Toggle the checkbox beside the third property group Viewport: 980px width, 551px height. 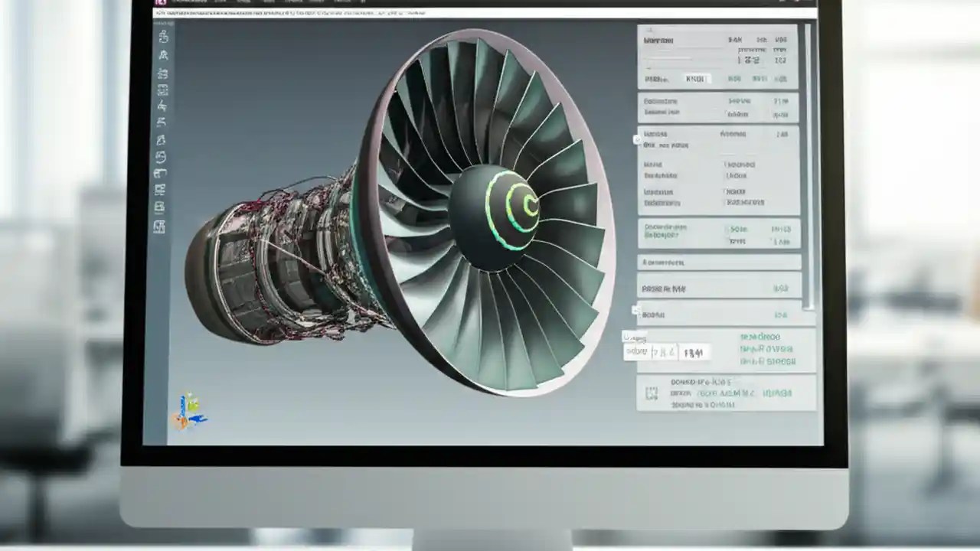636,139
